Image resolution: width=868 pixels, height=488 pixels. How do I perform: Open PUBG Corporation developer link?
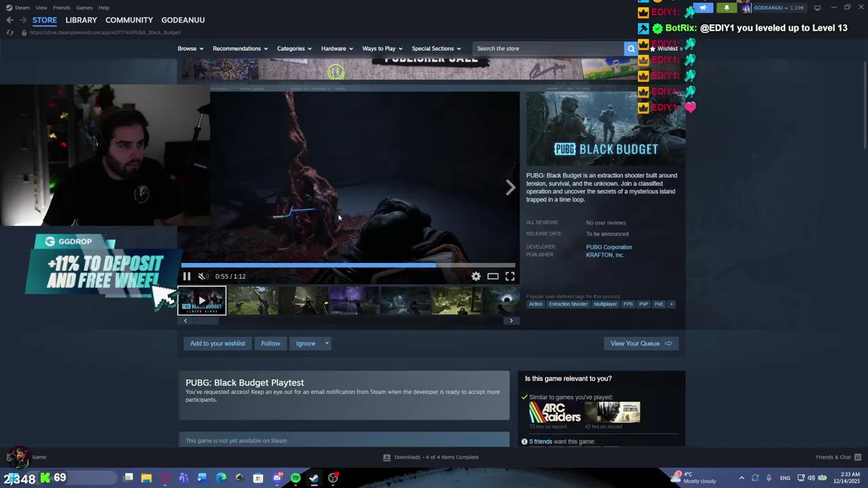[x=609, y=247]
